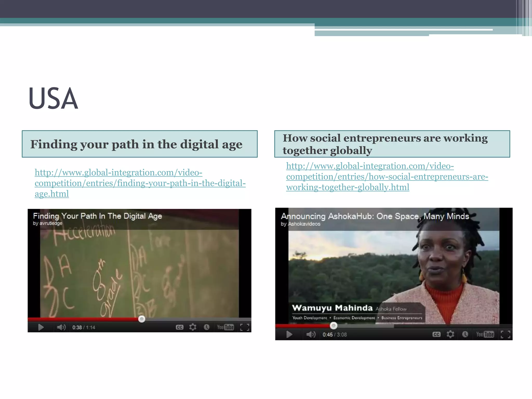Enter fullscreen on the AshokaHub video
This screenshot has height=399, width=532.
[506, 334]
